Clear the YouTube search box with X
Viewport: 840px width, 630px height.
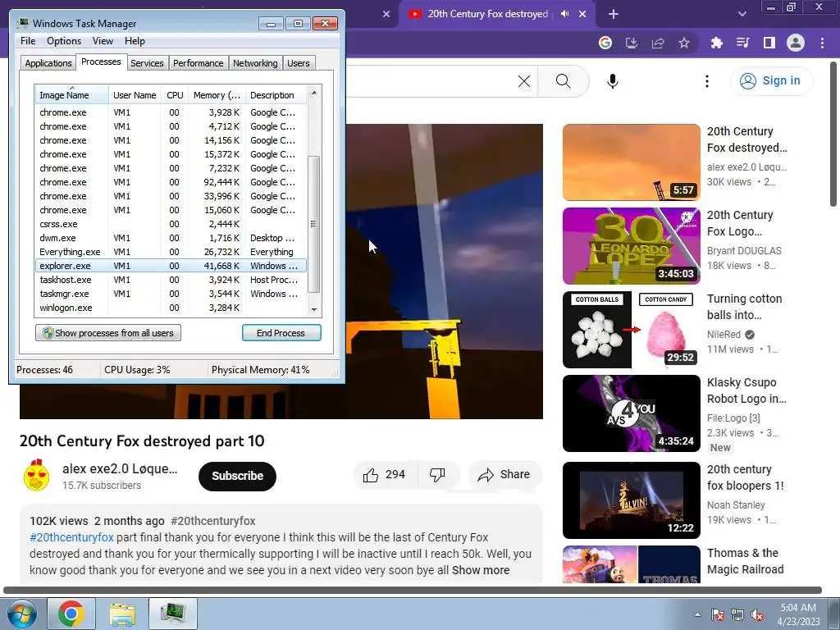coord(524,81)
